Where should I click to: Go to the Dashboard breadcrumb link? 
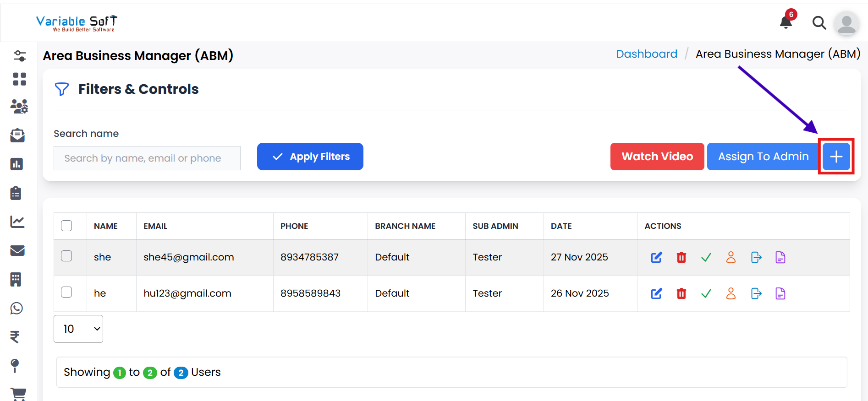(x=646, y=54)
